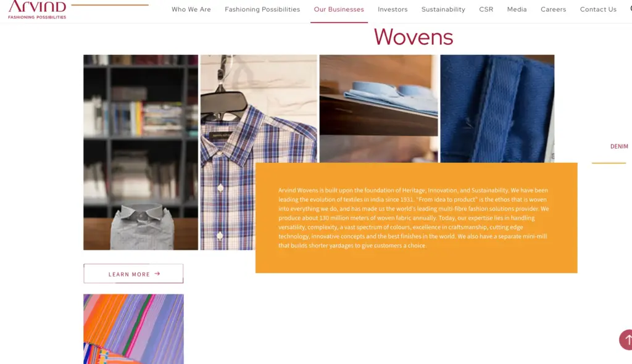Open the Investors menu

point(393,9)
